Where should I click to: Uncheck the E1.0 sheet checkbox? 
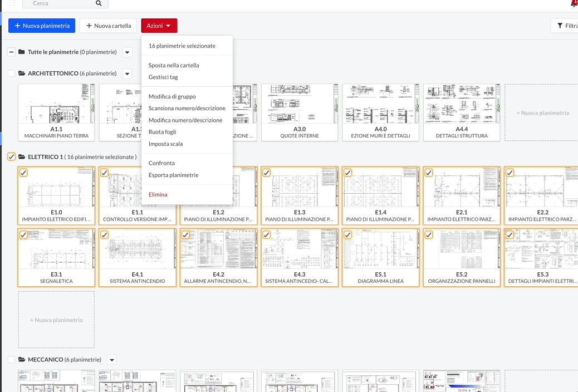pos(23,173)
